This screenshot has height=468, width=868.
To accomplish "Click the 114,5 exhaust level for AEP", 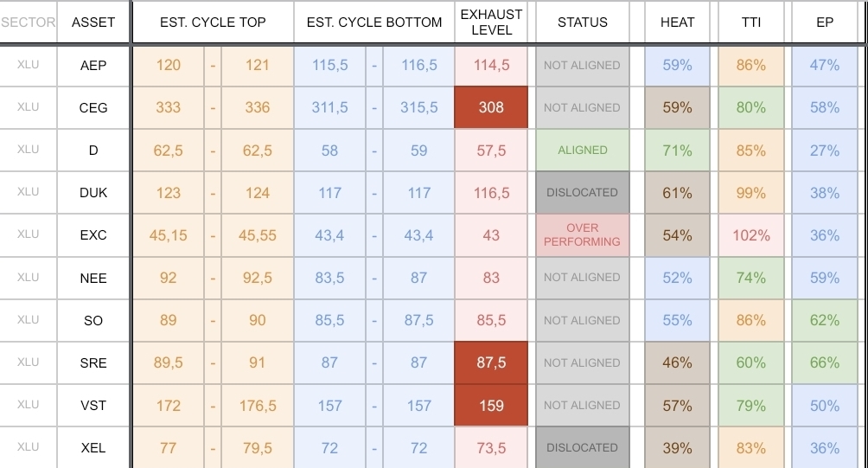I will (491, 66).
